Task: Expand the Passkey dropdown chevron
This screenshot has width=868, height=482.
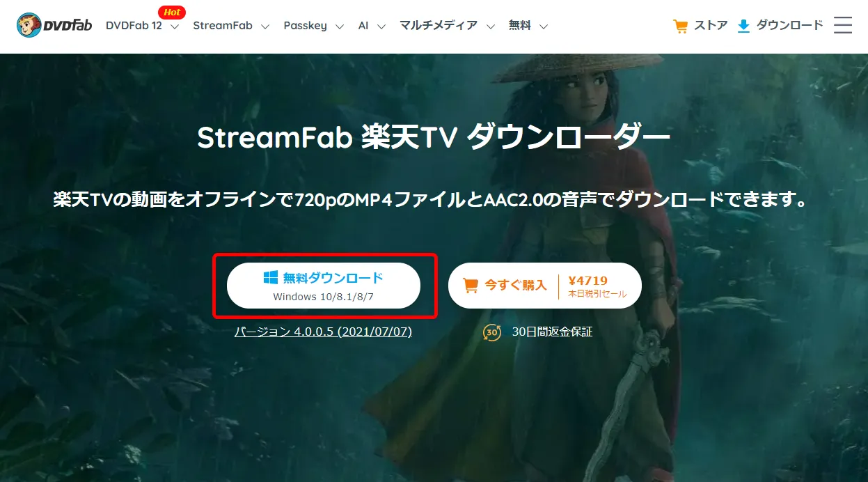Action: click(x=340, y=26)
